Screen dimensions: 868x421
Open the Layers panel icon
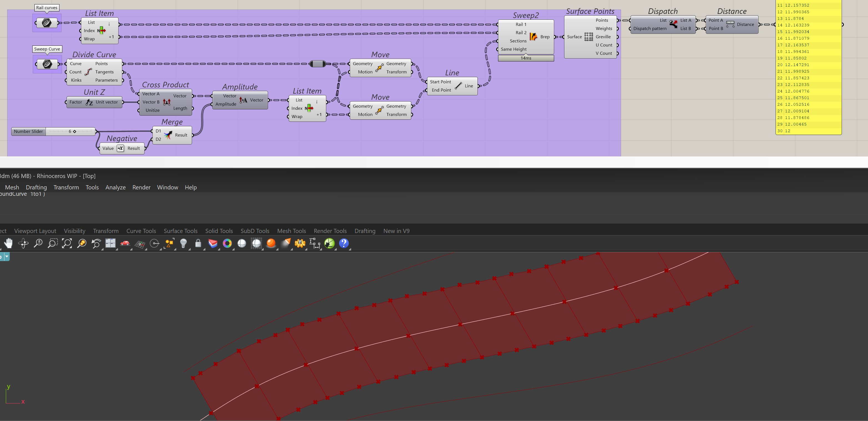click(x=213, y=243)
